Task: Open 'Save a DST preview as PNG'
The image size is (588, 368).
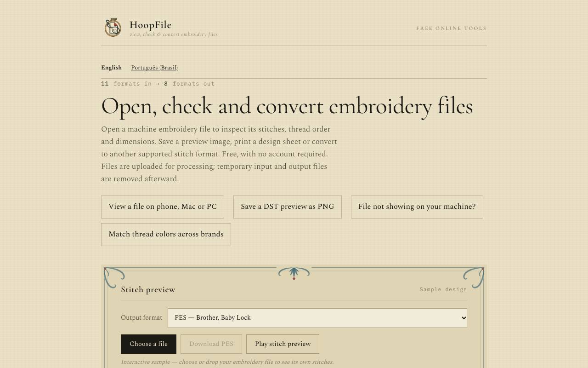Action: [x=288, y=207]
